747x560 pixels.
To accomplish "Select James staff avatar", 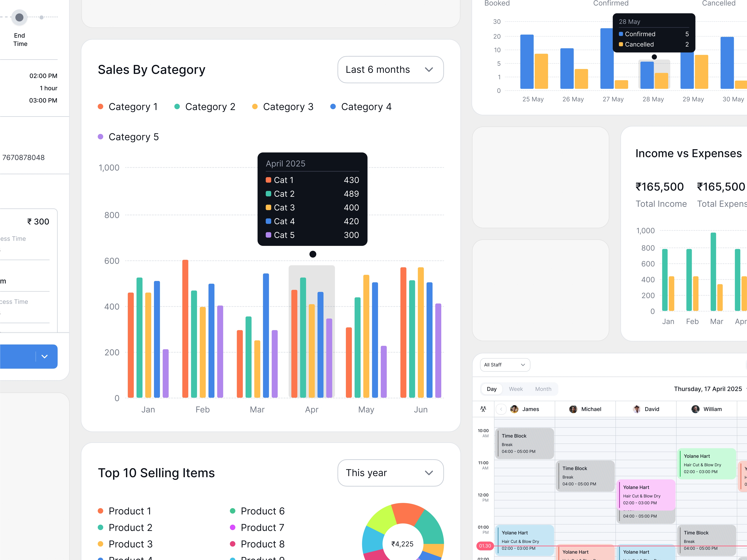I will (514, 409).
